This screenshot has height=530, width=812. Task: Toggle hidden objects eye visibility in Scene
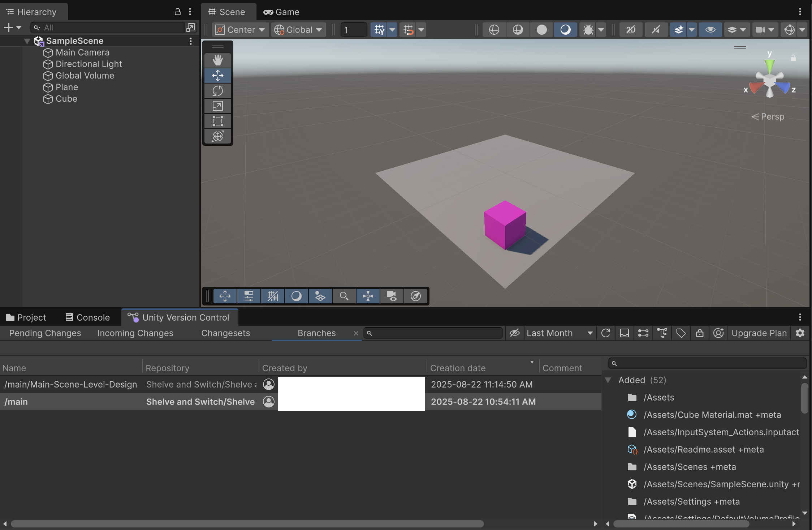(710, 30)
